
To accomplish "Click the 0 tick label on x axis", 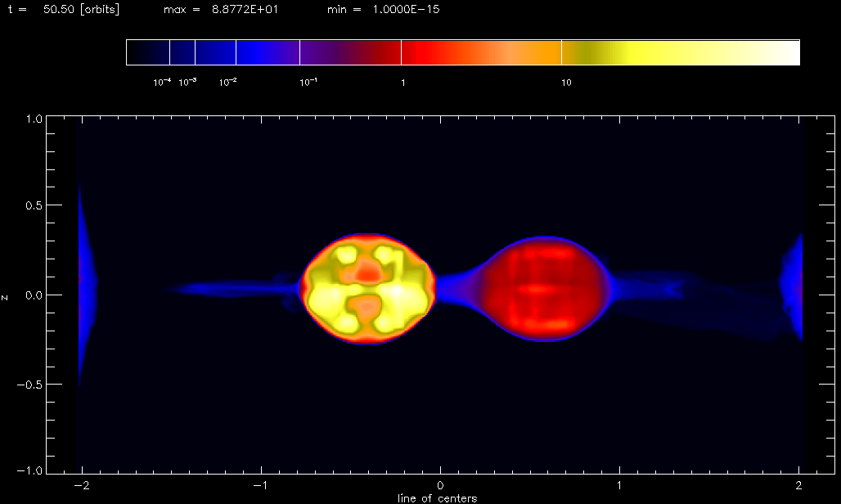I will pyautogui.click(x=440, y=486).
